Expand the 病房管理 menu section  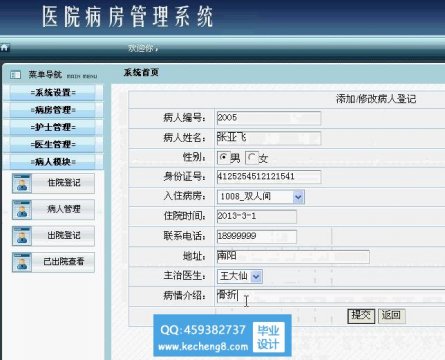(53, 110)
